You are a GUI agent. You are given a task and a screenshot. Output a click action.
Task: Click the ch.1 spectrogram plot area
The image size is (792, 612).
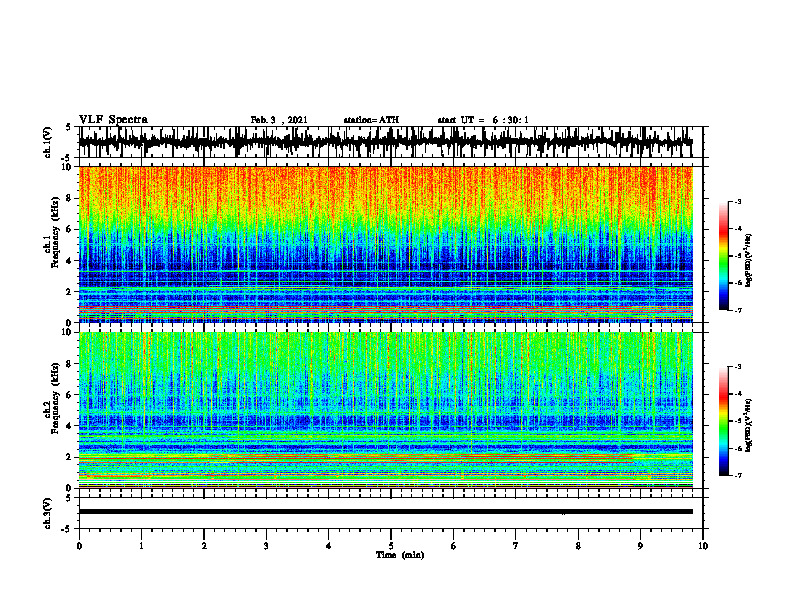click(x=386, y=244)
